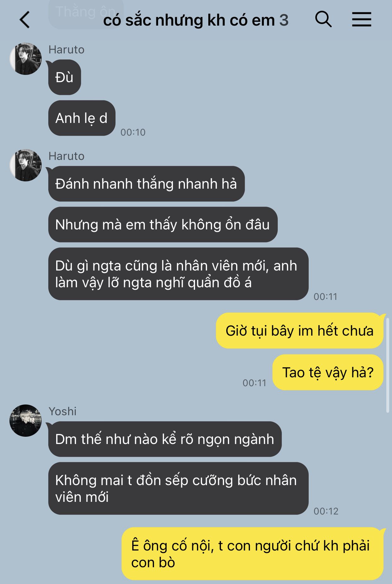Tap the "Yoshi" sender name label
The width and height of the screenshot is (392, 584).
pyautogui.click(x=62, y=411)
